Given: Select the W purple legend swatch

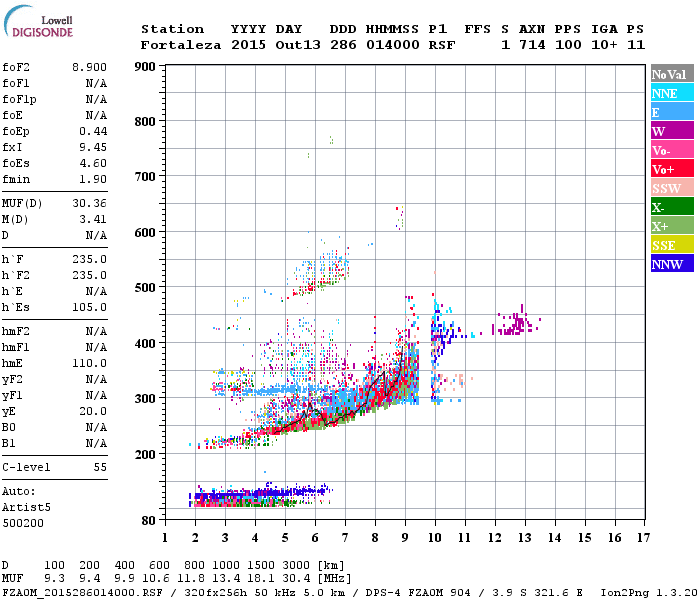Looking at the screenshot, I should pos(672,131).
